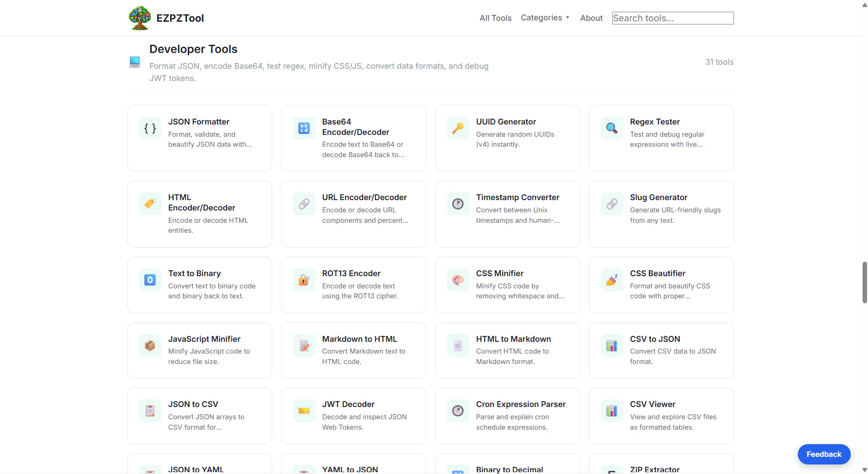Click 'Convert CSV data to JSON format.' text
868x474 pixels.
(673, 356)
